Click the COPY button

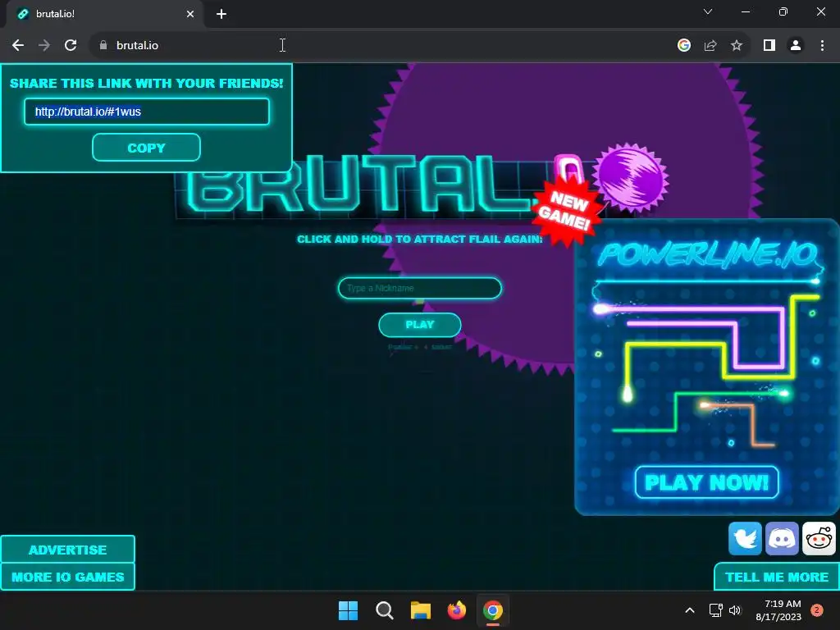[x=146, y=148]
